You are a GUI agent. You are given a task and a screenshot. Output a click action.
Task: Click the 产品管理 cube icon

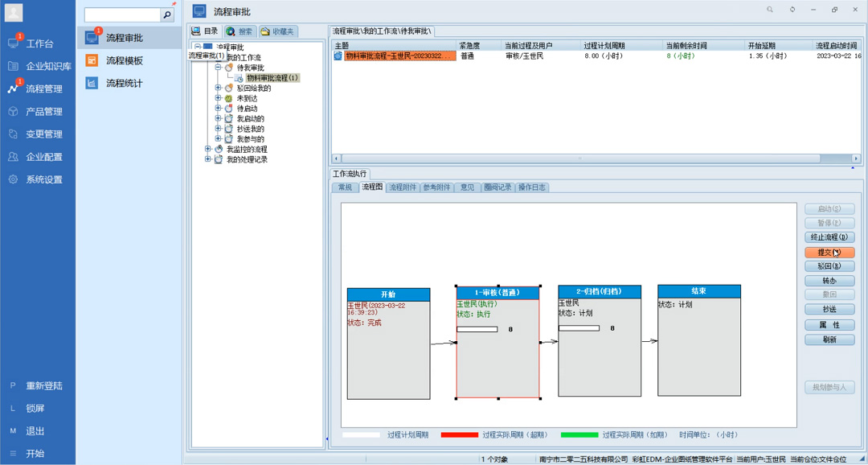(x=14, y=111)
